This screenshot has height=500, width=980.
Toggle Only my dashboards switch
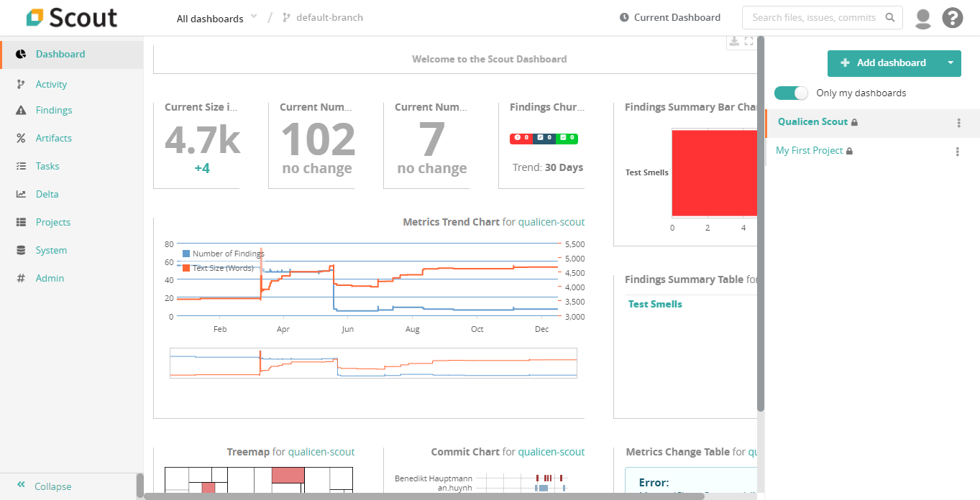point(791,93)
